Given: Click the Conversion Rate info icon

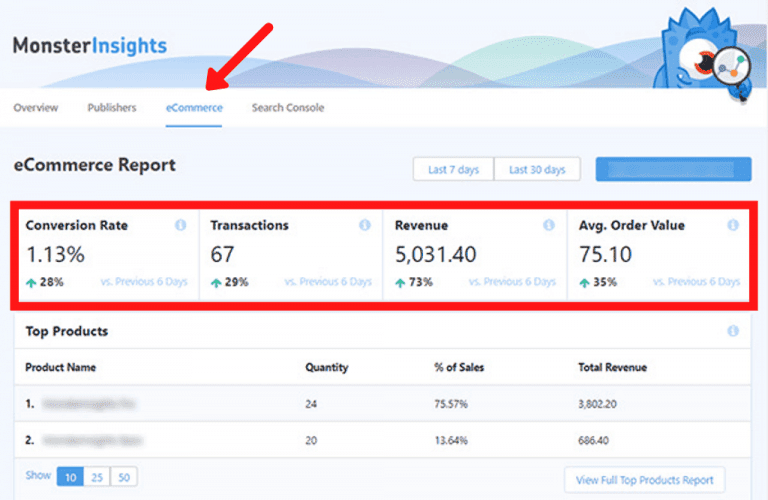Looking at the screenshot, I should (x=180, y=225).
